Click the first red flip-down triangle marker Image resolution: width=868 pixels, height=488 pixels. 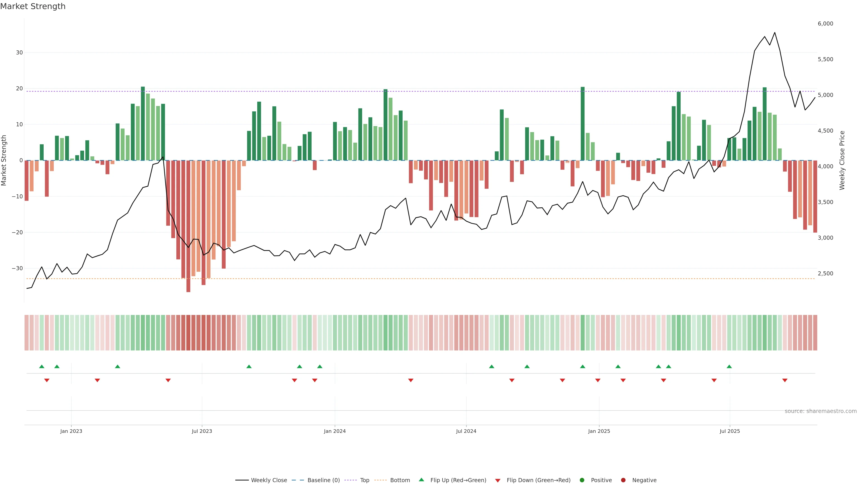coord(47,380)
